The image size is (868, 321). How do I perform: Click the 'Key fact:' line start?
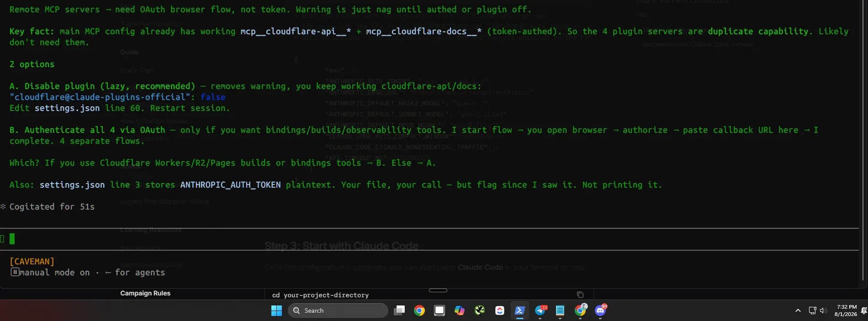pyautogui.click(x=32, y=32)
